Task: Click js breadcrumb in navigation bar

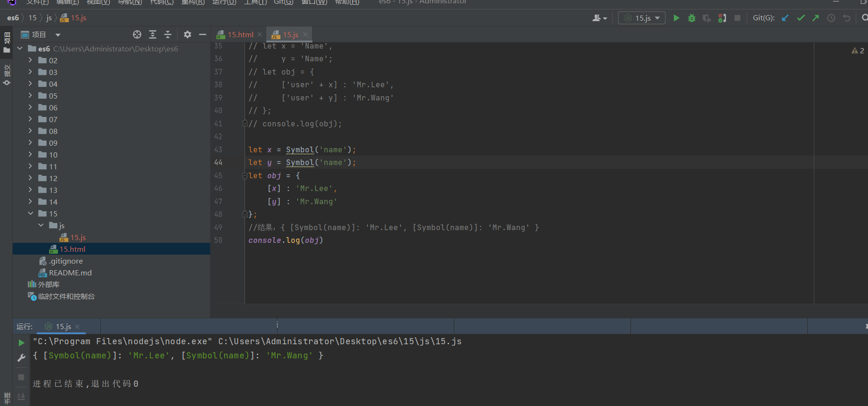Action: [49, 18]
